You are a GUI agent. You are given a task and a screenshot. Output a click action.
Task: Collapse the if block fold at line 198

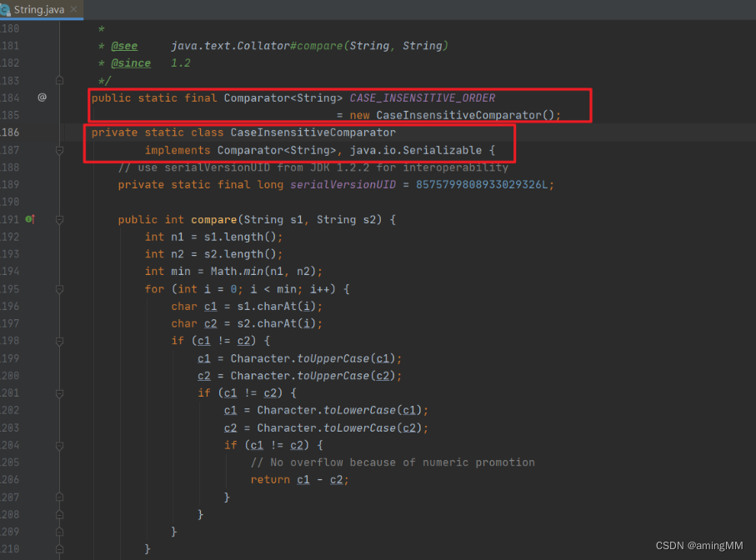coord(60,341)
